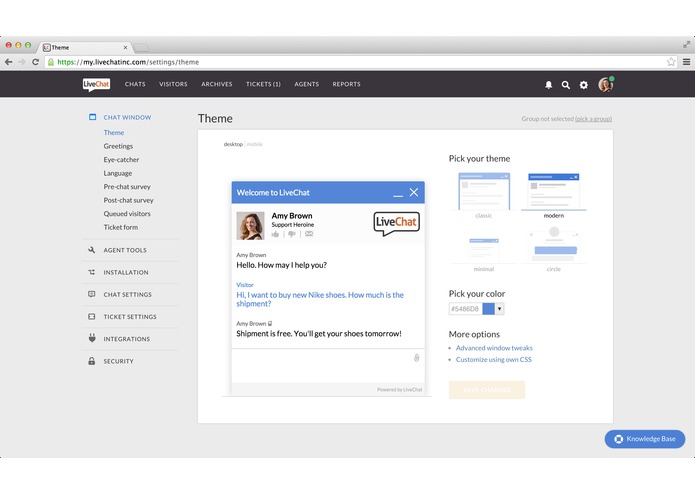The height and width of the screenshot is (494, 695).
Task: Open search with the magnifier icon
Action: click(x=566, y=85)
